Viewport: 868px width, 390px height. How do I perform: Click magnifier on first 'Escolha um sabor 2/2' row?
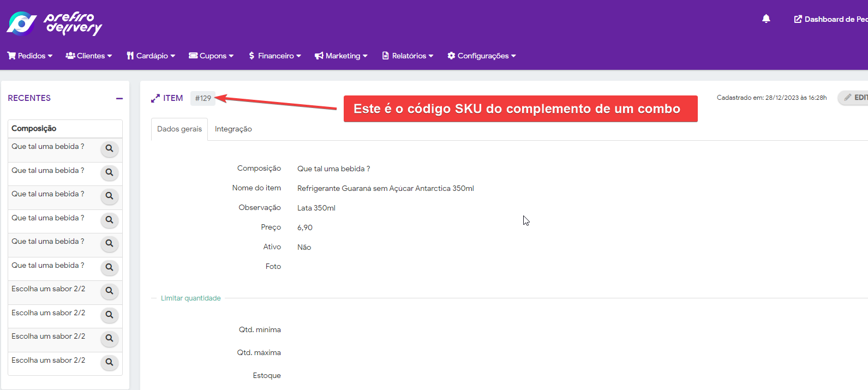pos(110,291)
